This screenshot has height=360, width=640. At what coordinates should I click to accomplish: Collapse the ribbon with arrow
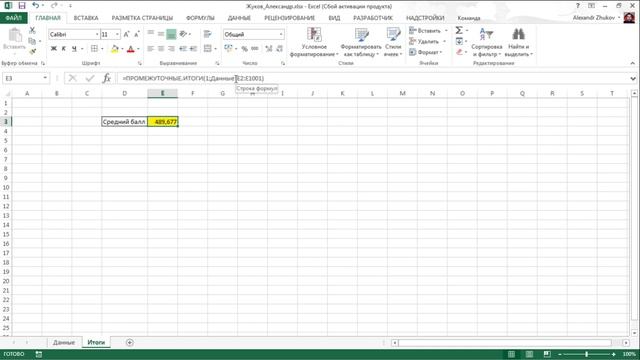click(633, 63)
